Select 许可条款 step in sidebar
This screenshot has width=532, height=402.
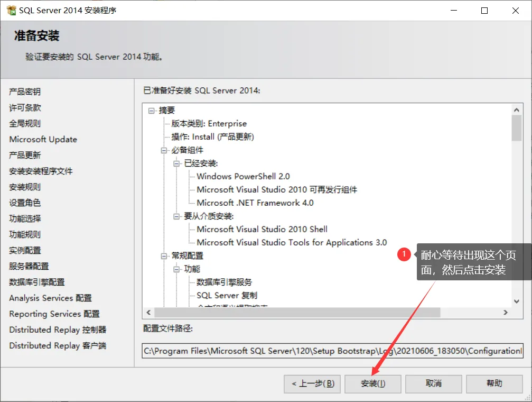tap(25, 108)
